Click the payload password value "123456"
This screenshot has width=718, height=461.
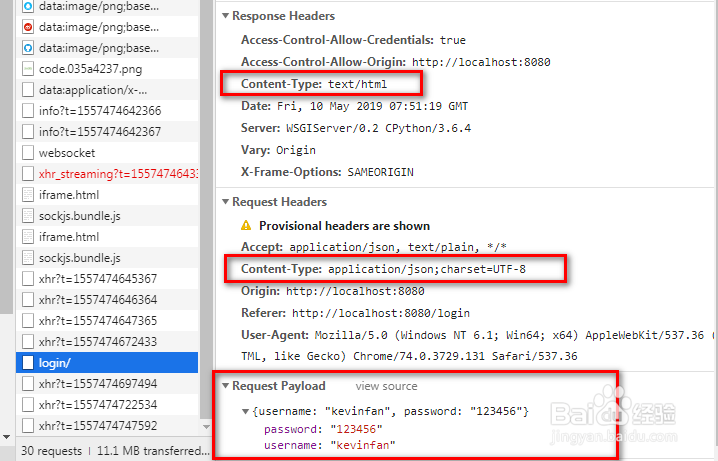coord(356,429)
